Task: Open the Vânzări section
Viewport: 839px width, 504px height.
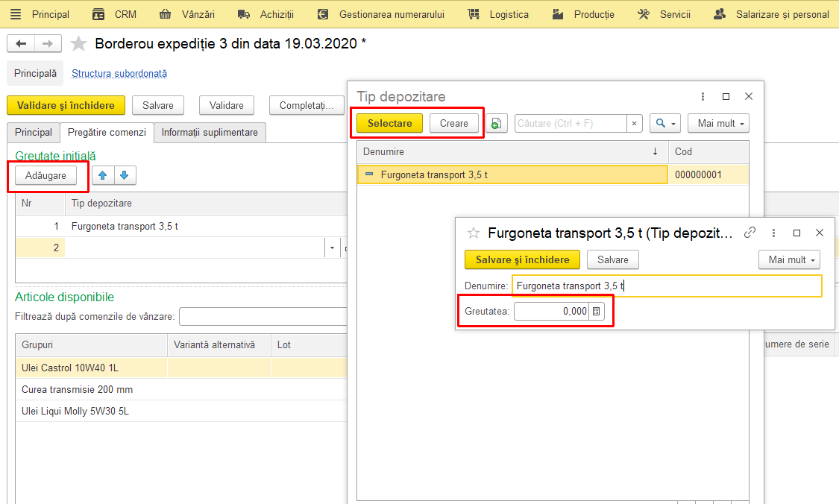Action: tap(186, 14)
